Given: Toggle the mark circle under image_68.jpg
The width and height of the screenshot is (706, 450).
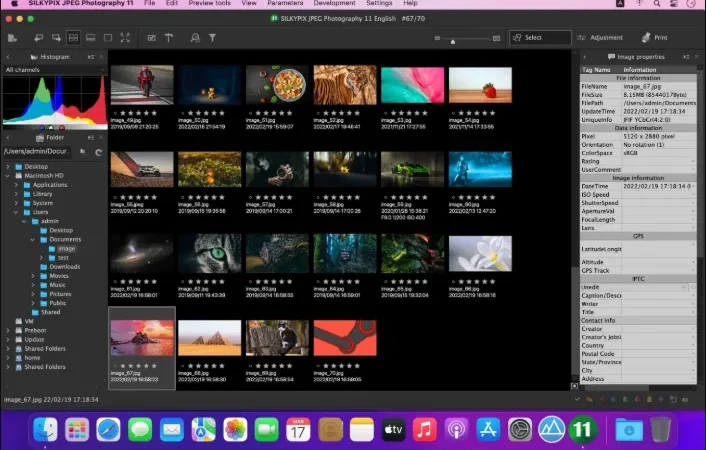Looking at the screenshot, I should pyautogui.click(x=183, y=366).
